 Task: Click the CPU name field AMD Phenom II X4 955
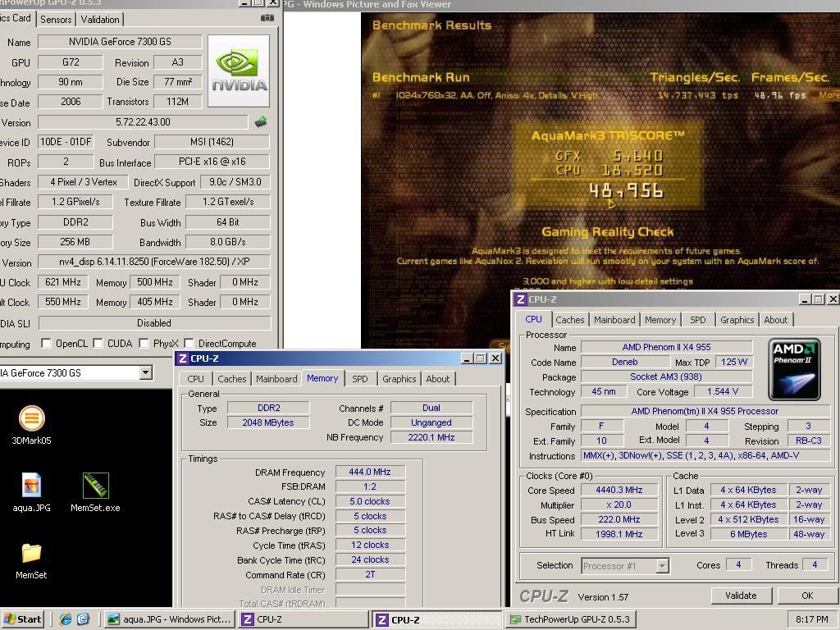(x=666, y=347)
